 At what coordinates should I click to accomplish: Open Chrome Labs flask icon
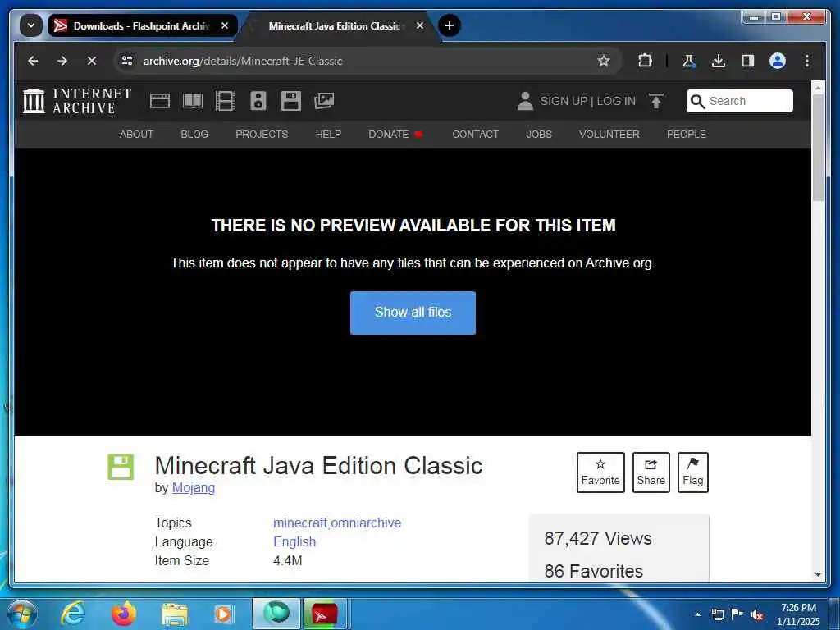point(689,61)
